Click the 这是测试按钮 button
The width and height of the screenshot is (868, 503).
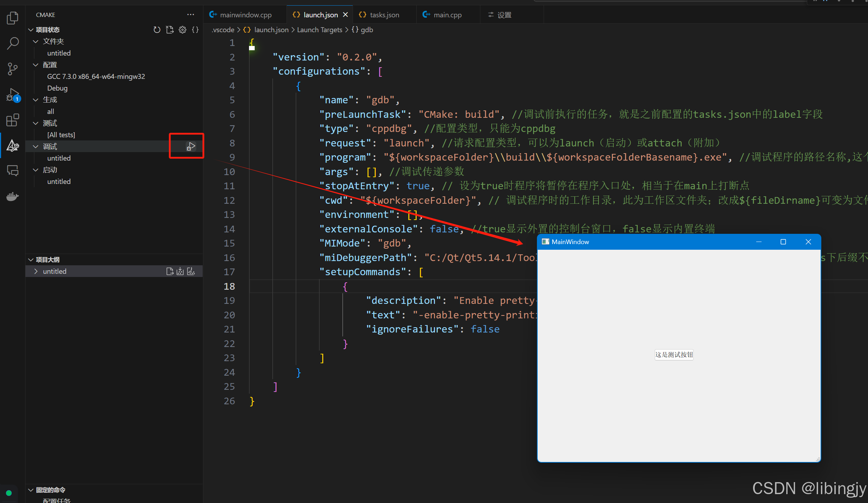[x=674, y=354]
